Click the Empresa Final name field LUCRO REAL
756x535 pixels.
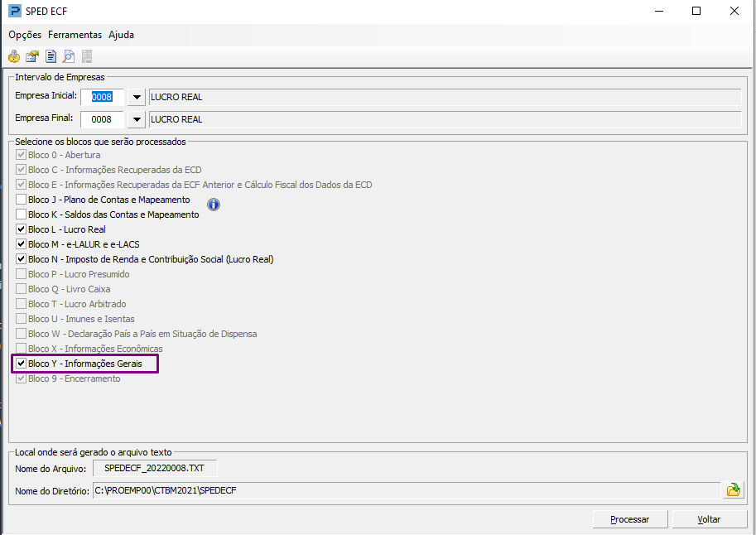pos(445,119)
